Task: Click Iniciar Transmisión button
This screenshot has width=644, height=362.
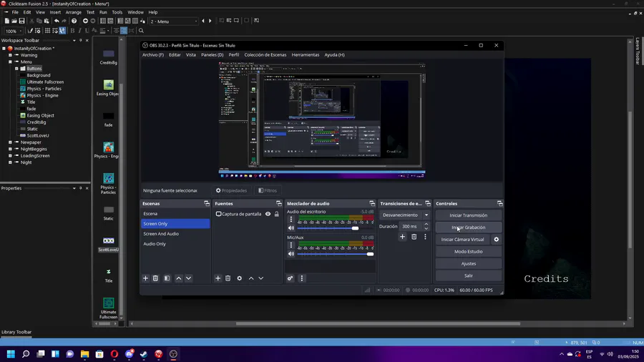Action: pos(468,215)
